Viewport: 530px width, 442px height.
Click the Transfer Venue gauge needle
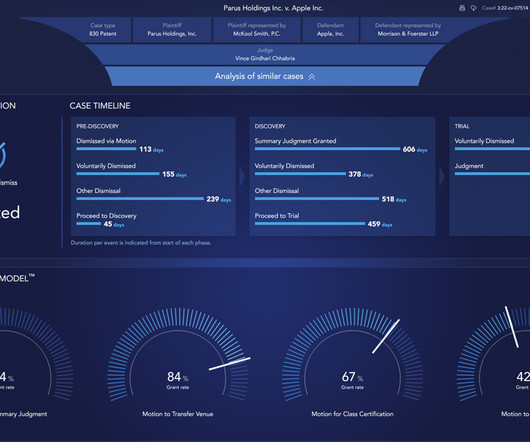coord(230,364)
